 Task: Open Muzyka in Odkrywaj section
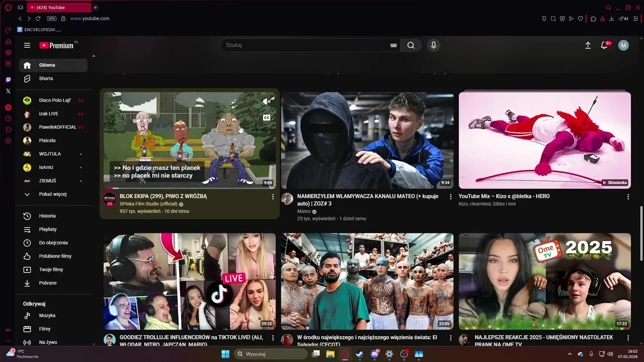tap(53, 315)
